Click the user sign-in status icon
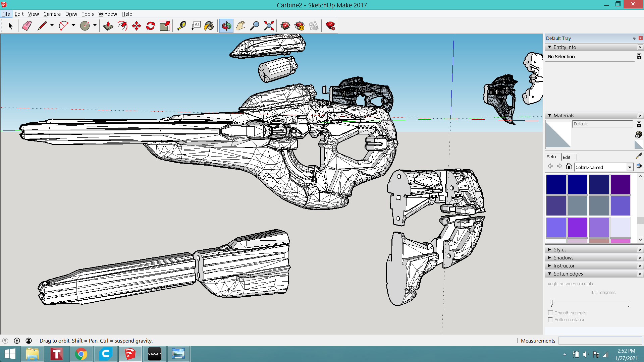 click(29, 341)
